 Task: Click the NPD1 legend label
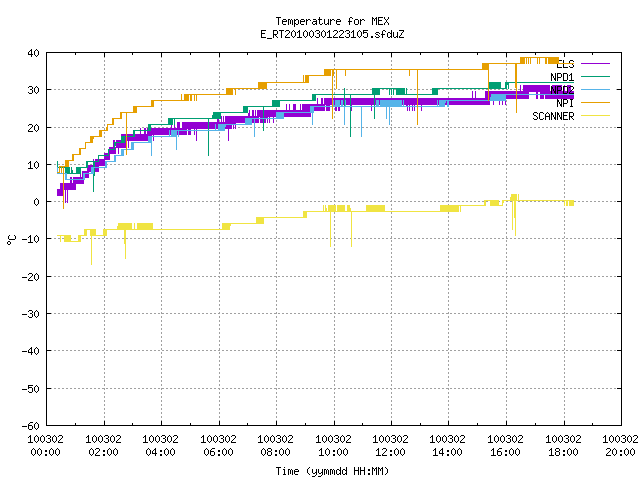click(562, 77)
